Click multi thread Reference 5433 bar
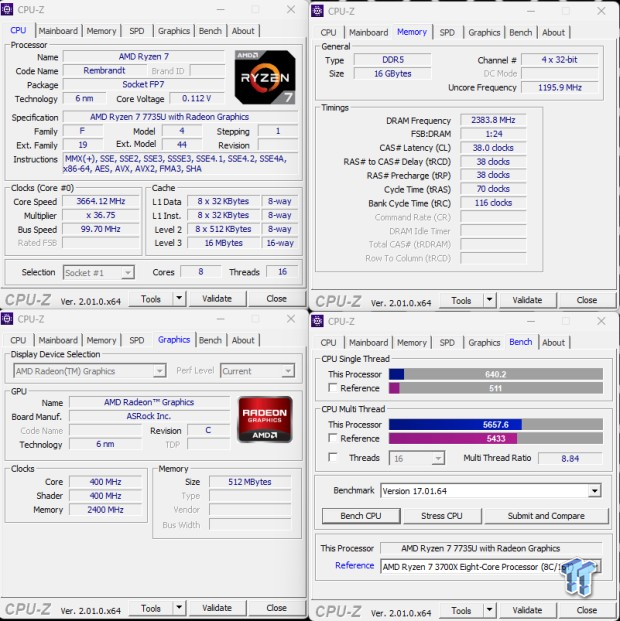Screen dimensions: 620x621 coord(496,438)
